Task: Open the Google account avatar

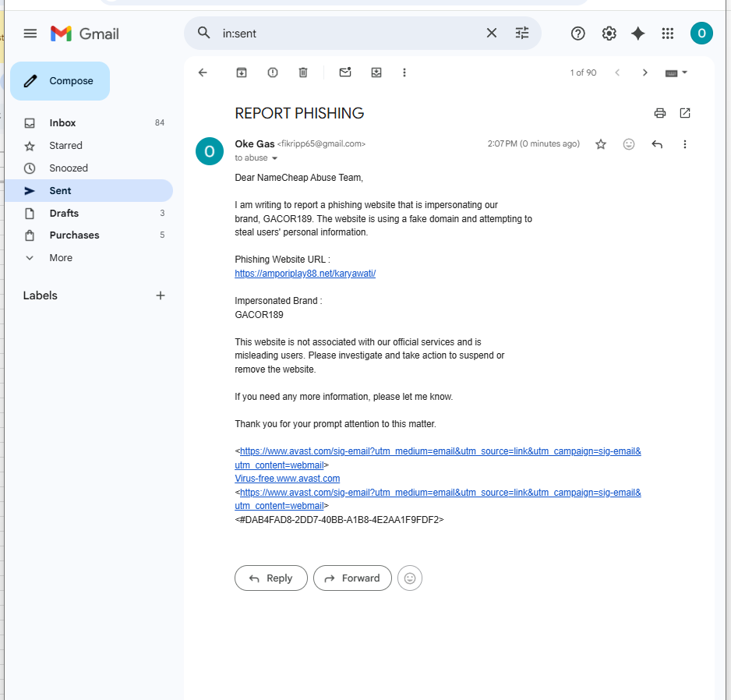Action: (x=701, y=34)
